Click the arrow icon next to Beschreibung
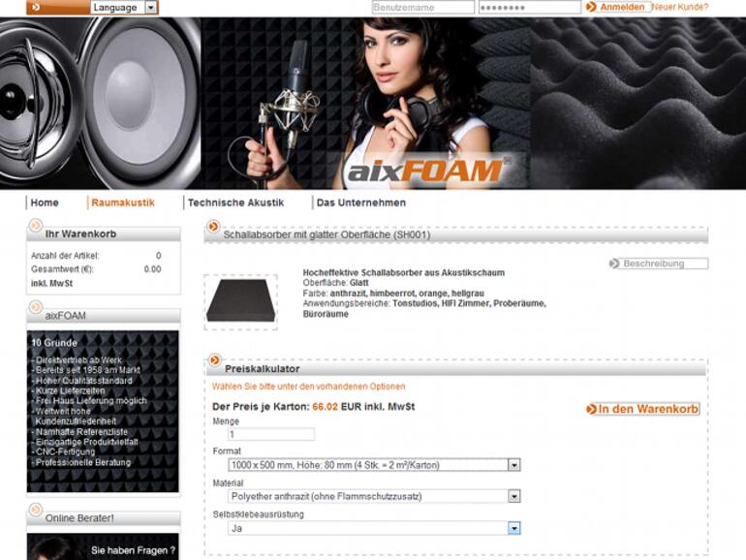 tap(614, 264)
